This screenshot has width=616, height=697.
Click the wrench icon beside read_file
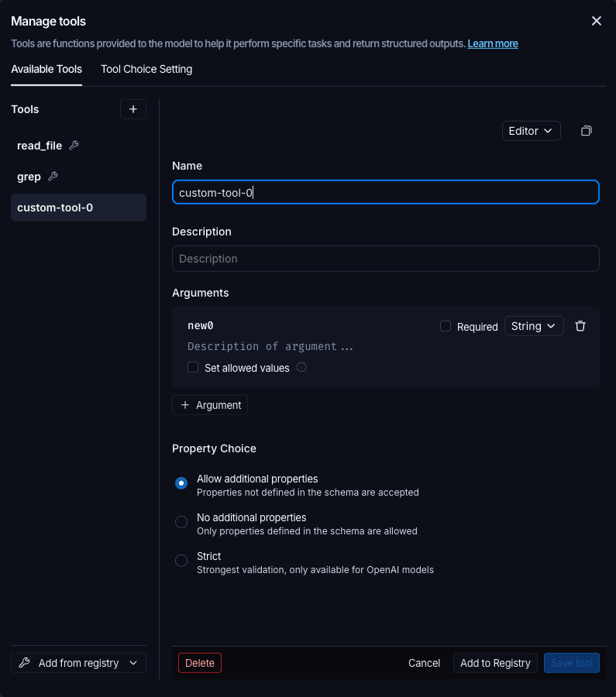74,146
